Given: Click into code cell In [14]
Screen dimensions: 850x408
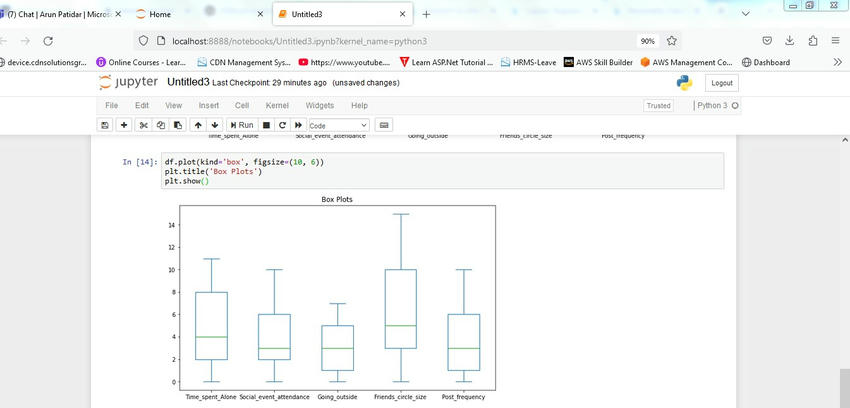Looking at the screenshot, I should (x=442, y=171).
